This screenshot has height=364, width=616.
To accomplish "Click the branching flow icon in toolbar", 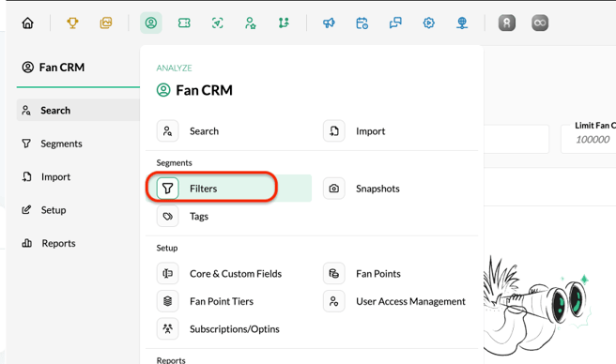I will click(x=284, y=23).
